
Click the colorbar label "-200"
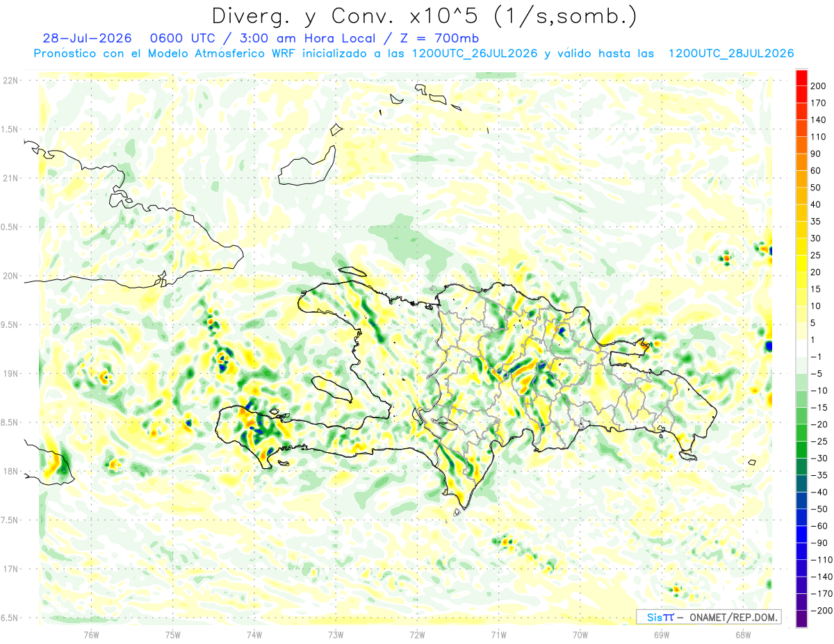pos(821,610)
